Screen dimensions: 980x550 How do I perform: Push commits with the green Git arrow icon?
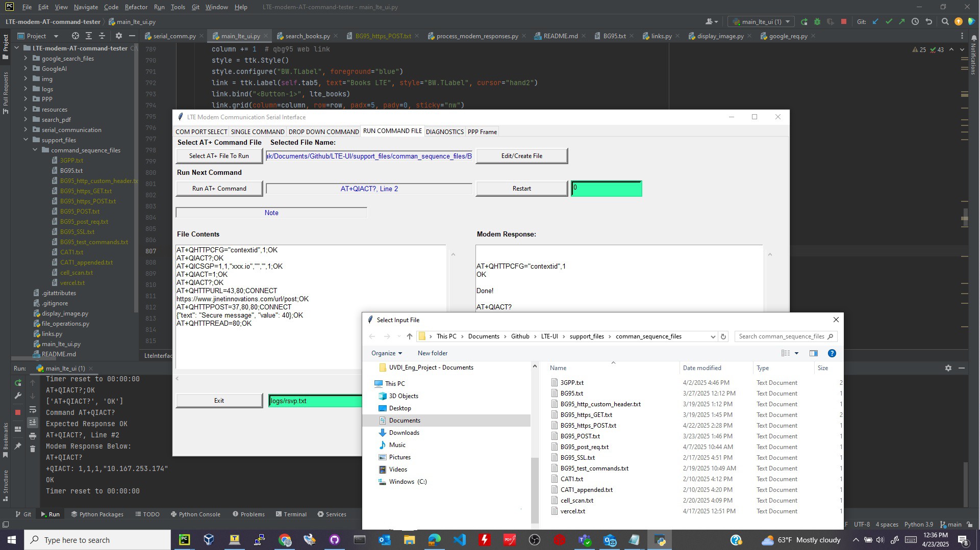(x=902, y=21)
